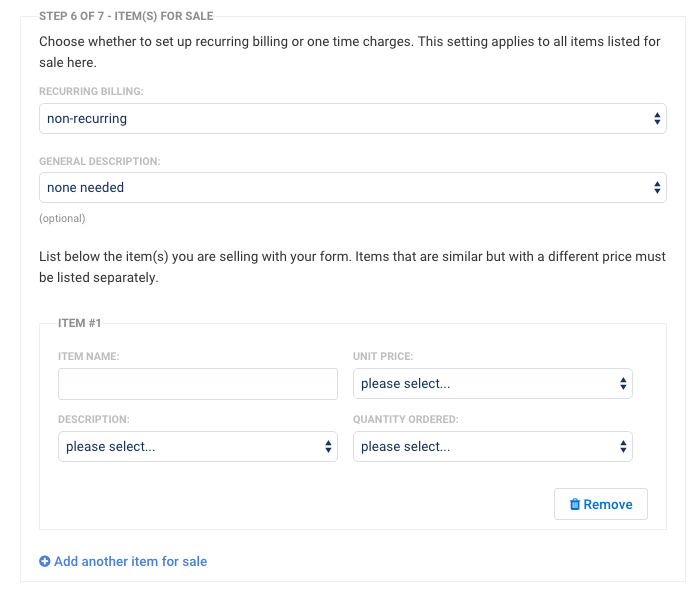Click the Item Name field label
699x589 pixels.
tap(89, 356)
